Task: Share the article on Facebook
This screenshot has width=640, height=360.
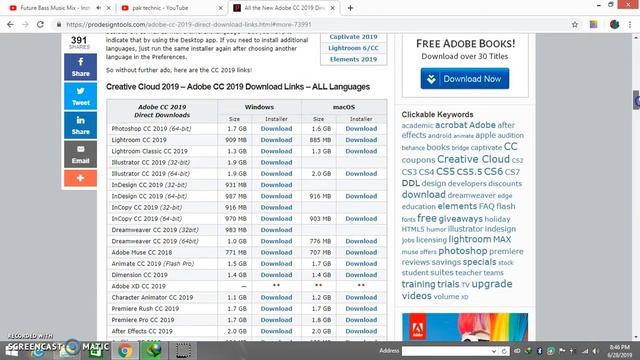Action: pos(80,67)
